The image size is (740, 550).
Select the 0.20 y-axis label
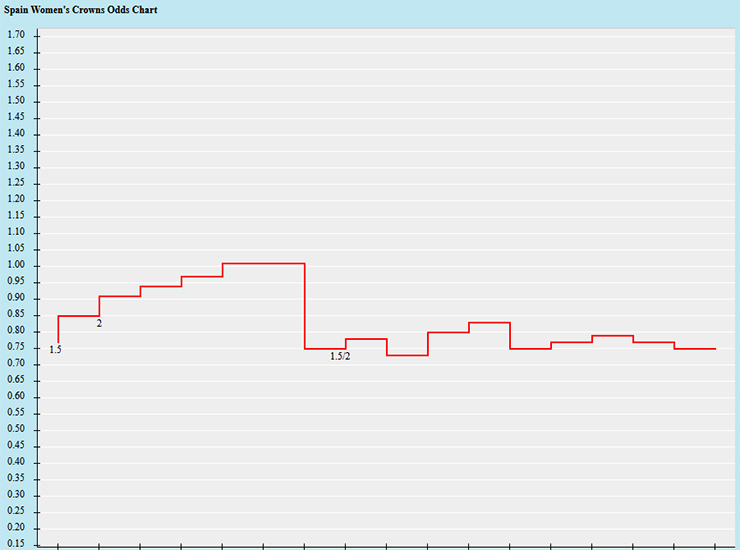(x=16, y=527)
